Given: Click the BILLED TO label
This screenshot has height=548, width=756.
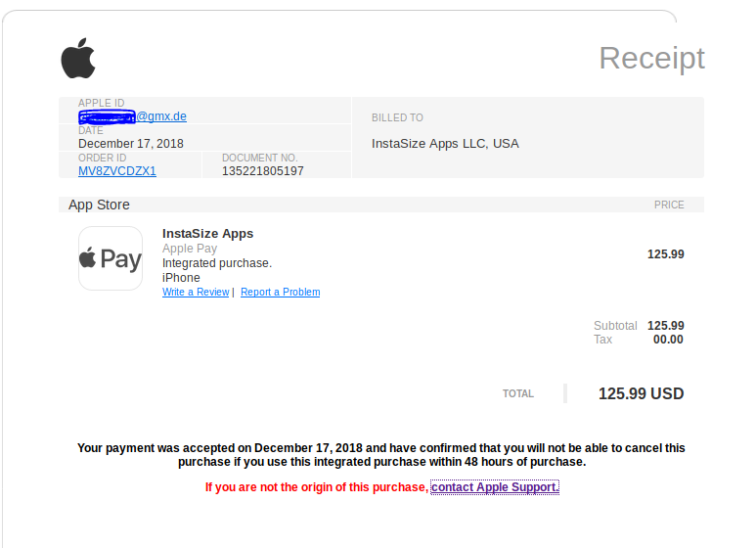Looking at the screenshot, I should tap(397, 117).
